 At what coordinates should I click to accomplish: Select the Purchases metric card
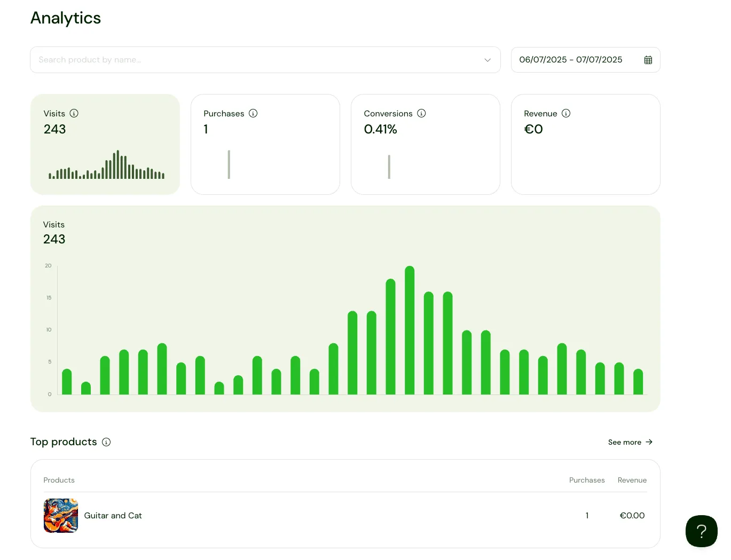[x=265, y=144]
